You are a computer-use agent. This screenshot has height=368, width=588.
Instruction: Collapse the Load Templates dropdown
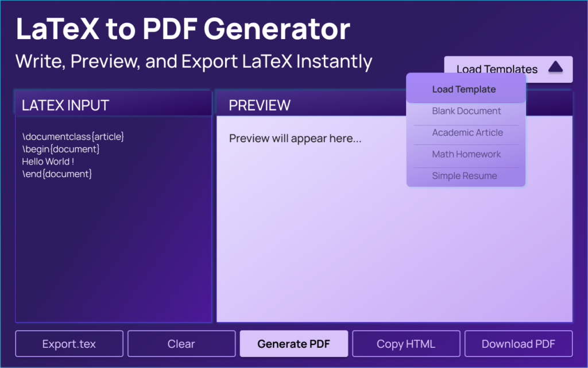tap(497, 69)
